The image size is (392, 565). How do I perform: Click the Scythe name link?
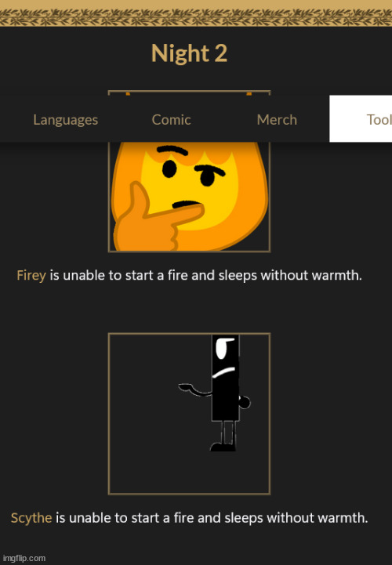point(31,518)
